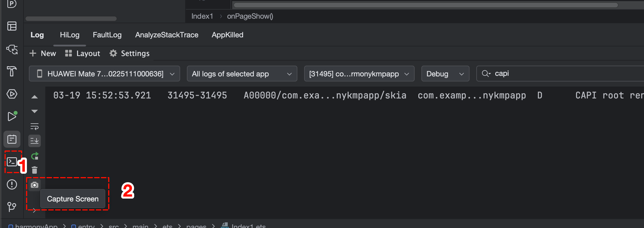Screen dimensions: 644x228
Task: Open the 'All logs of selected app' dropdown
Action: (x=242, y=74)
